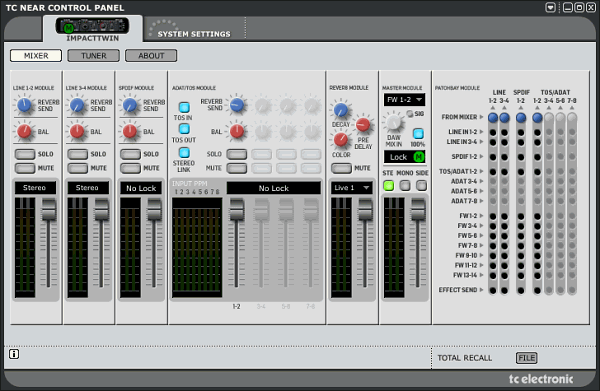
Task: Open the FW 1-2 master output dropdown
Action: [x=404, y=100]
